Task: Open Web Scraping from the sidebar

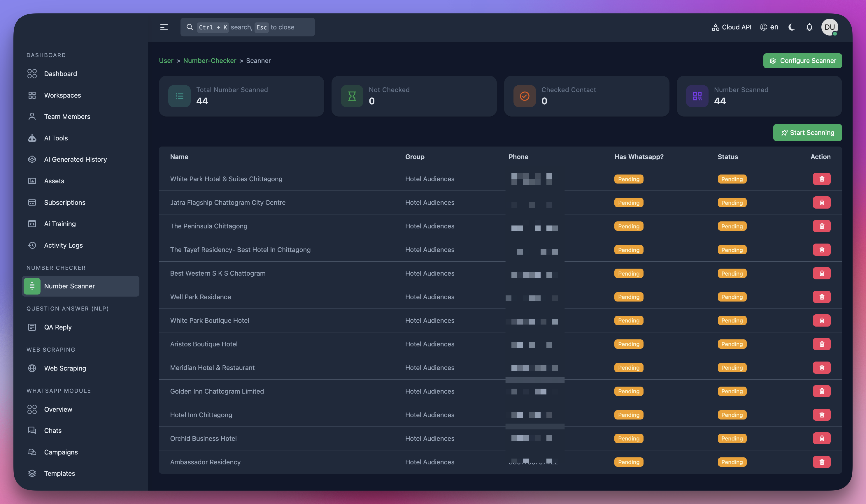Action: (65, 369)
